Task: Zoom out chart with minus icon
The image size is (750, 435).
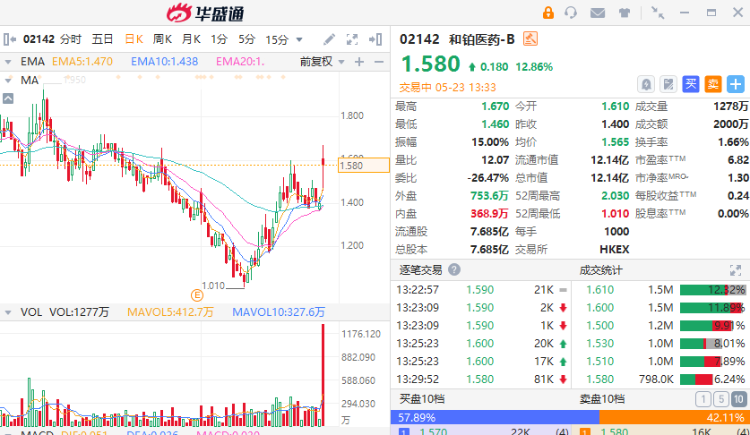Action: [x=379, y=62]
